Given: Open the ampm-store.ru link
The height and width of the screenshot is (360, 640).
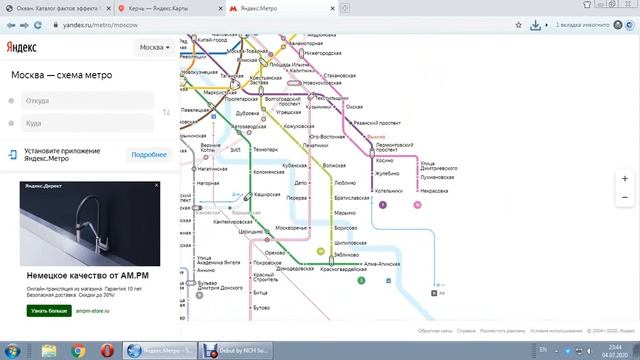Looking at the screenshot, I should tap(93, 311).
